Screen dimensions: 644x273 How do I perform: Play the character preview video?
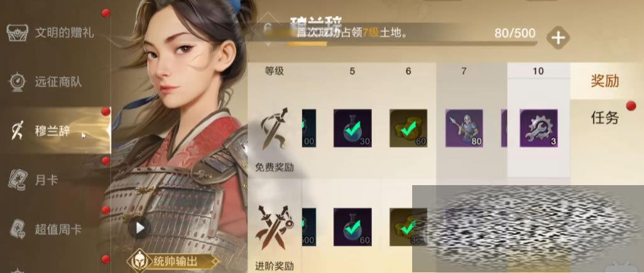[x=139, y=227]
